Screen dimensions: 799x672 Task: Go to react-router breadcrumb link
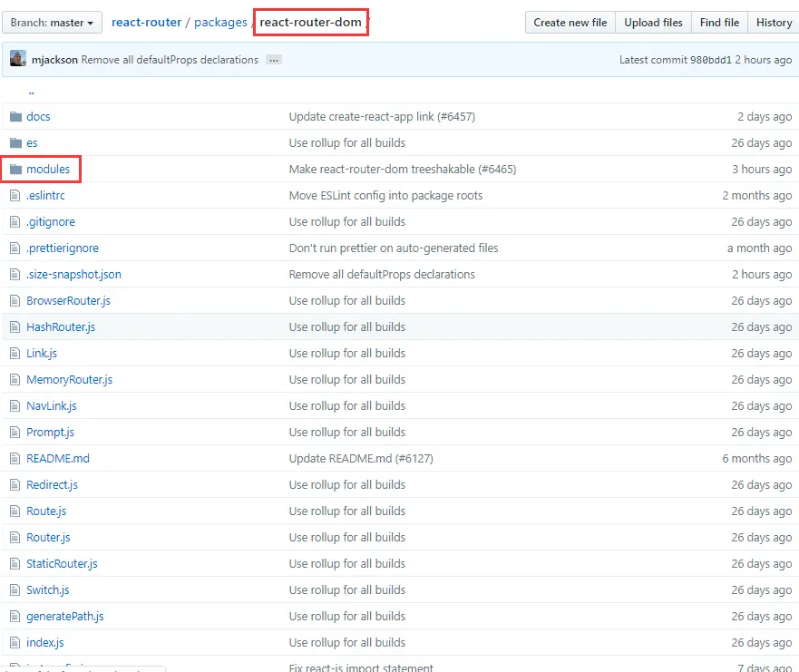(146, 23)
